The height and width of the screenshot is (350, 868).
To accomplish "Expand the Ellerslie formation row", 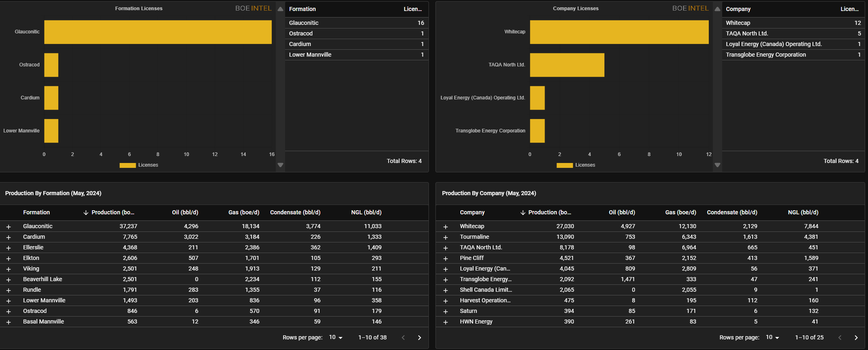I will (x=8, y=248).
